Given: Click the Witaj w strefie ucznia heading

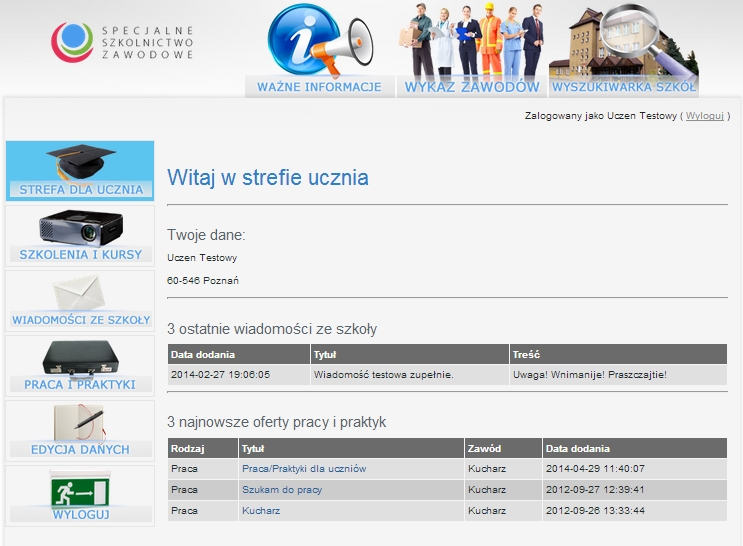Looking at the screenshot, I should tap(268, 177).
